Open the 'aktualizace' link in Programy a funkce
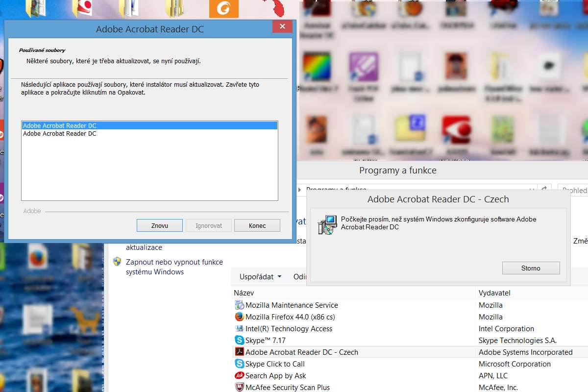The width and height of the screenshot is (588, 392). point(144,247)
